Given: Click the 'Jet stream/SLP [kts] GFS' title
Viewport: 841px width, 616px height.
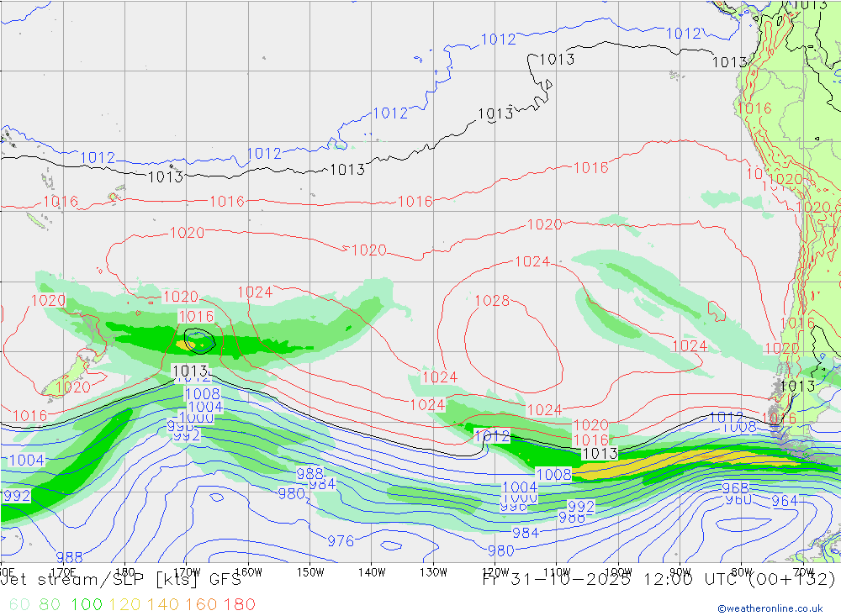Looking at the screenshot, I should coord(121,580).
